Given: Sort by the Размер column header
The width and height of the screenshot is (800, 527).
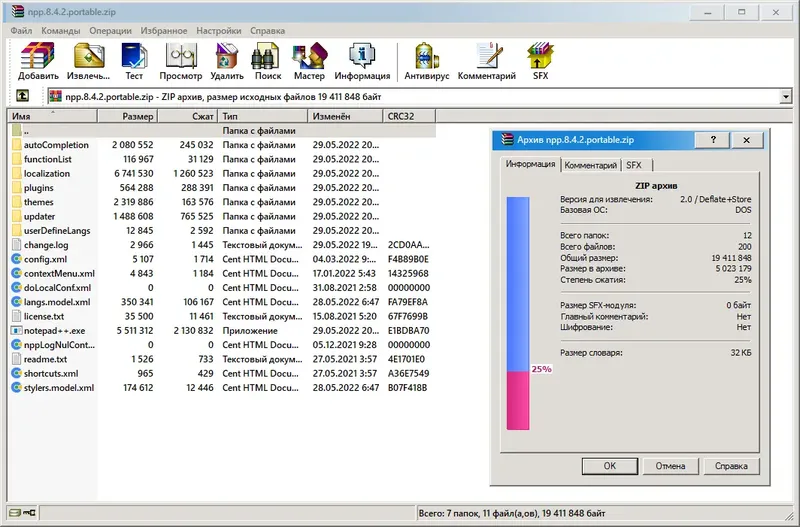Looking at the screenshot, I should 128,116.
